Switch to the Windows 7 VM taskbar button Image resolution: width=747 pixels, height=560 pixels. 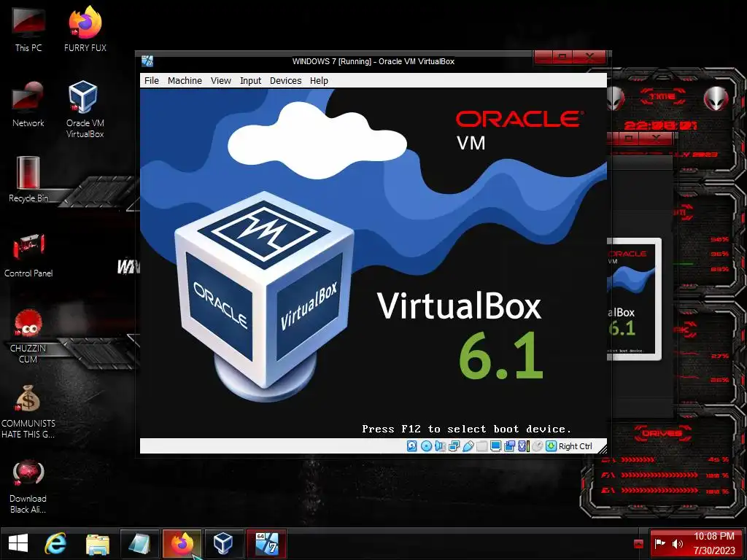(x=266, y=543)
